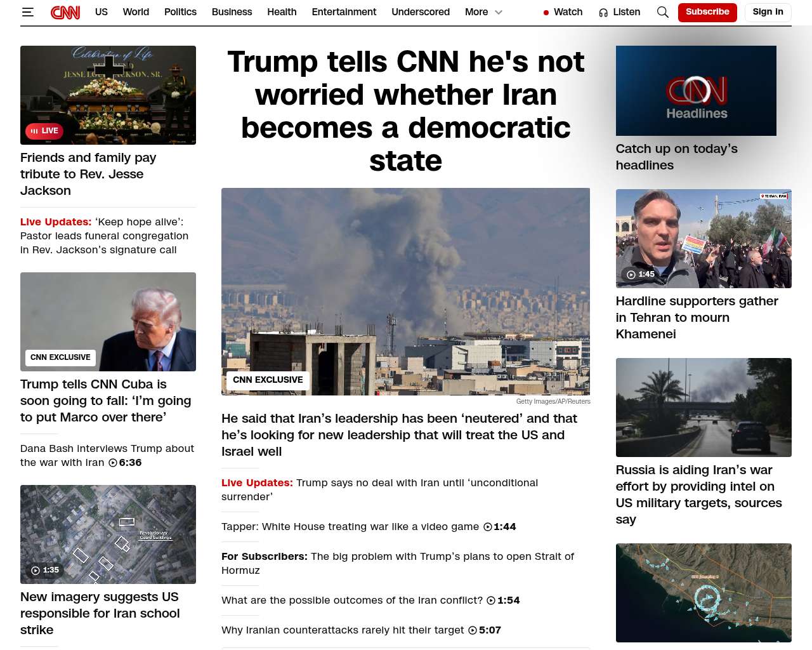Click the red Watch live dot
Screen dimensions: 812x650
[546, 13]
